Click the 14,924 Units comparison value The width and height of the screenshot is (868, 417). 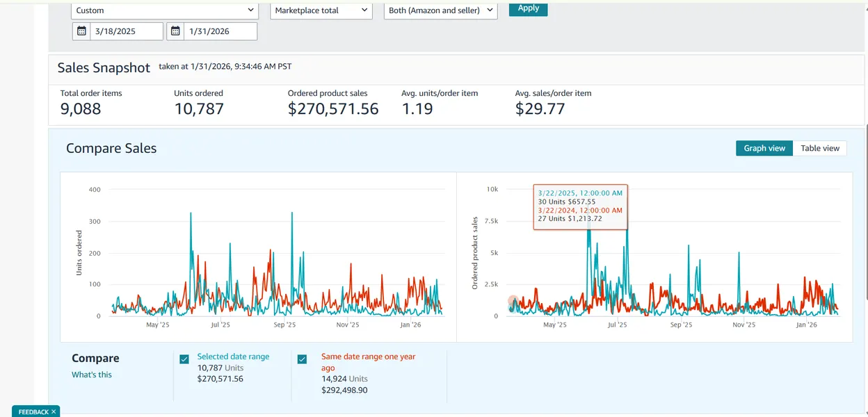pos(346,379)
